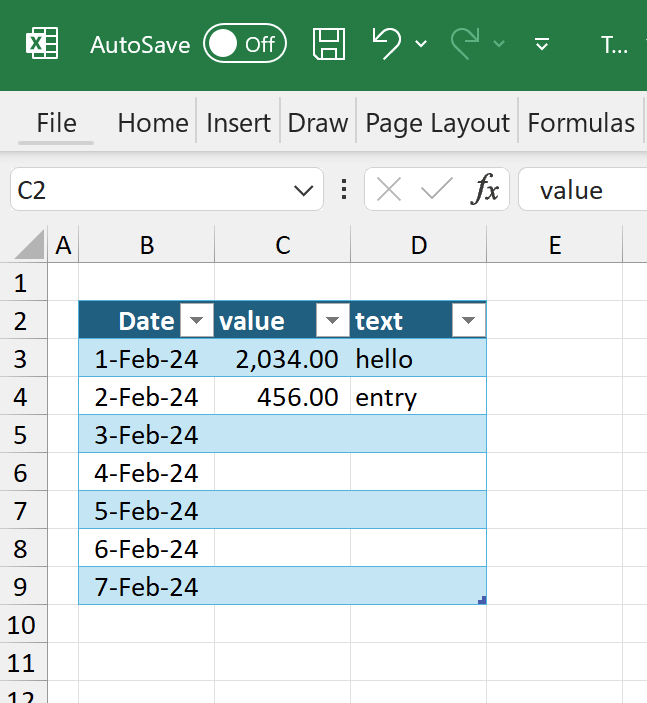Open the value column filter dropdown
Screen dimensions: 647x703
tap(332, 320)
